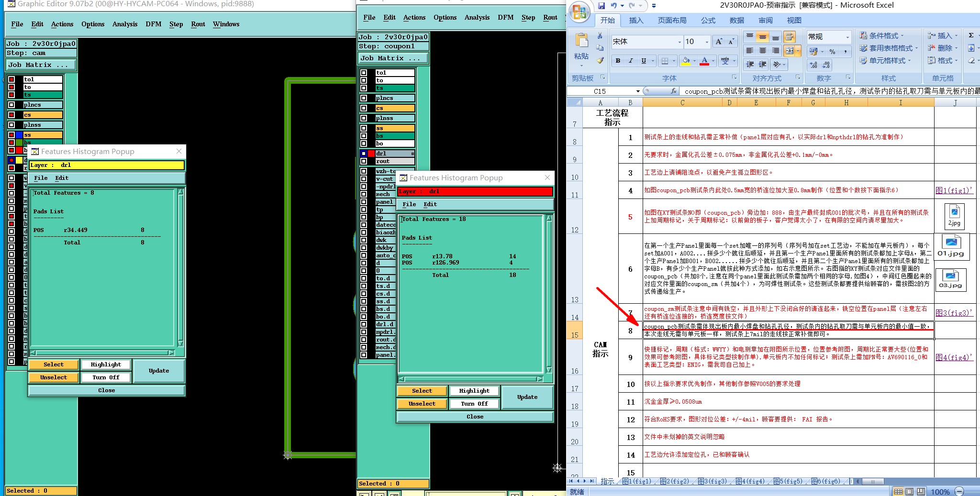Image resolution: width=980 pixels, height=496 pixels.
Task: Open the Name Box C15 dropdown
Action: (638, 91)
